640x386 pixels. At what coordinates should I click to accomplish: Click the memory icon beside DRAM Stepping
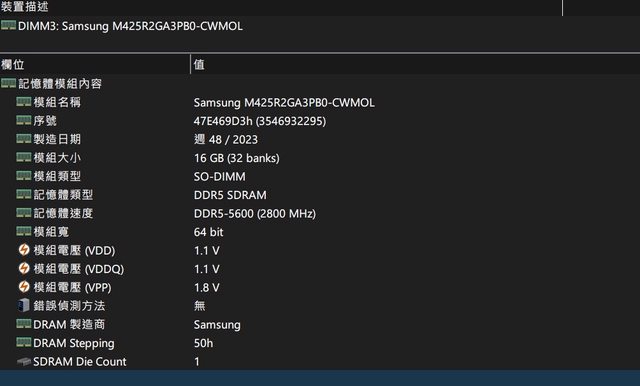tap(24, 343)
